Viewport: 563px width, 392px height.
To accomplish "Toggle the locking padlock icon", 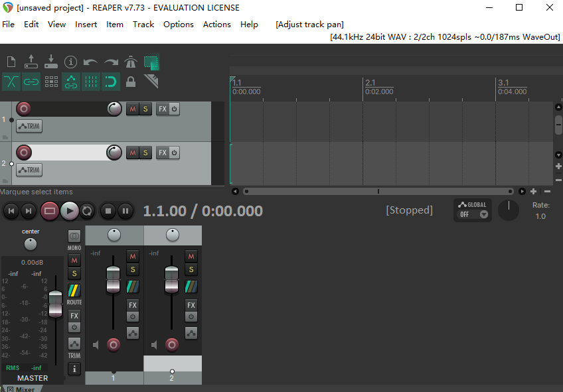I will click(131, 82).
